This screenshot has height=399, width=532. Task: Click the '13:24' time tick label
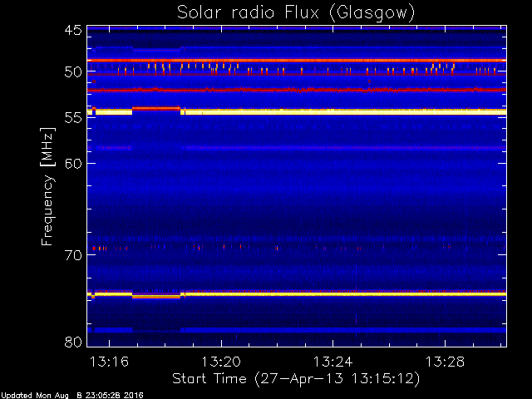point(332,362)
